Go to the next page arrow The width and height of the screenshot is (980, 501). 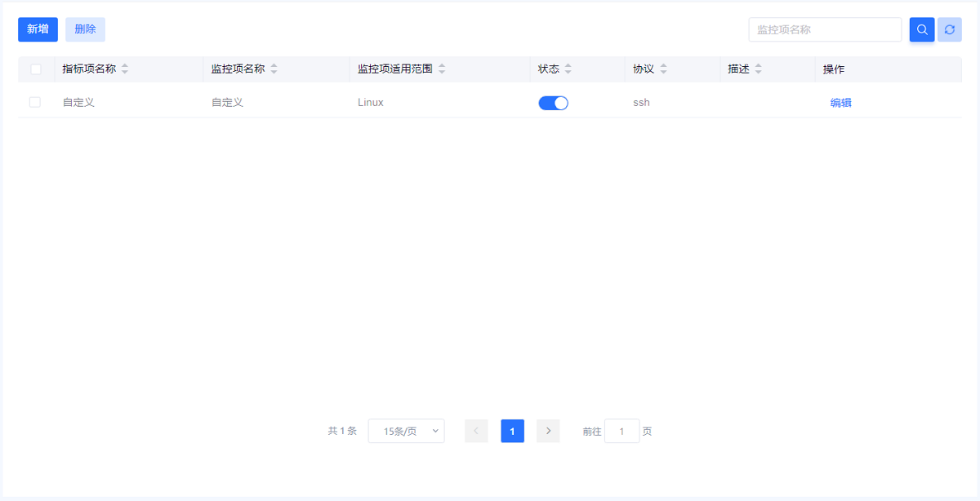548,431
